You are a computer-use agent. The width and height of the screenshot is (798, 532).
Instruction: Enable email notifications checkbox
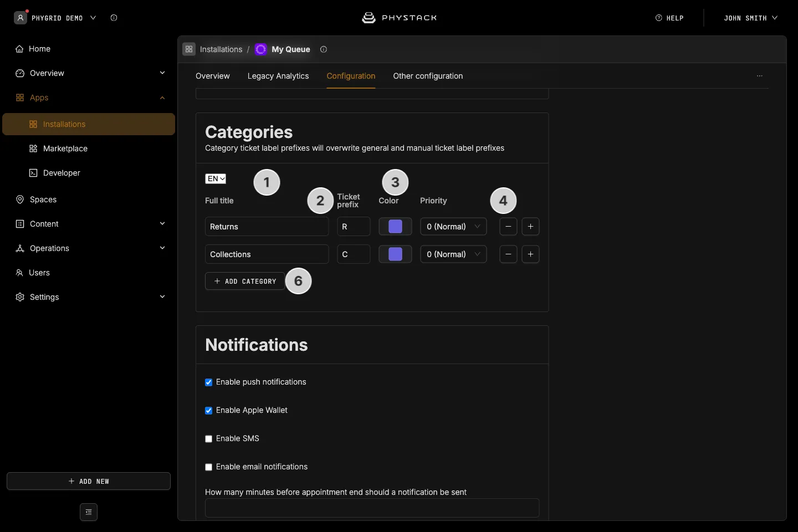point(209,467)
